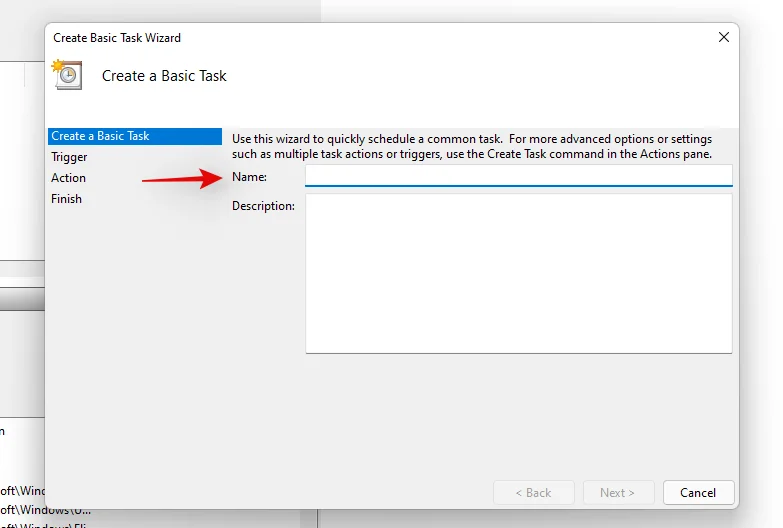Click the Create Basic Task Wizard title
Image resolution: width=783 pixels, height=528 pixels.
117,38
